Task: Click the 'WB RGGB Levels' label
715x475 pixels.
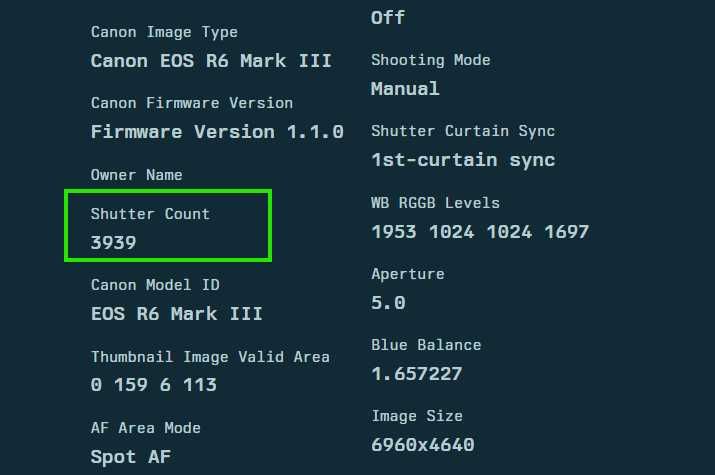Action: coord(435,202)
